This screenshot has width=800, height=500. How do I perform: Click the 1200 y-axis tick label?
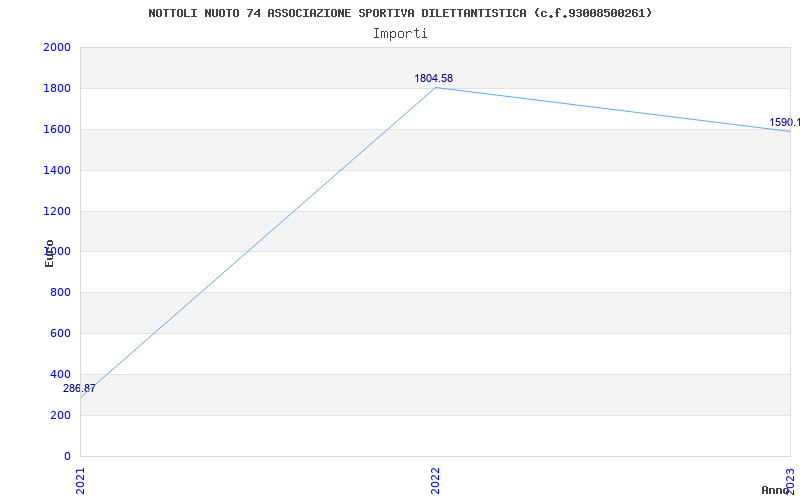click(x=57, y=211)
